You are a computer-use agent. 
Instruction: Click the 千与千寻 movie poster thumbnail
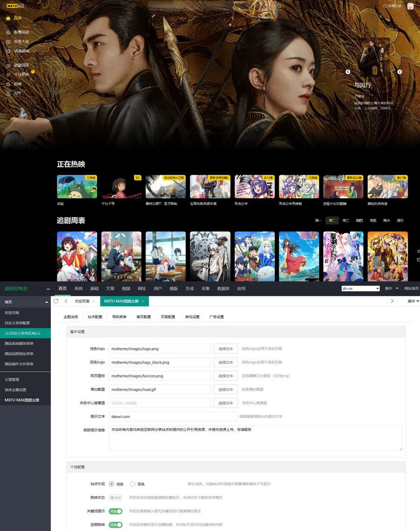[121, 187]
